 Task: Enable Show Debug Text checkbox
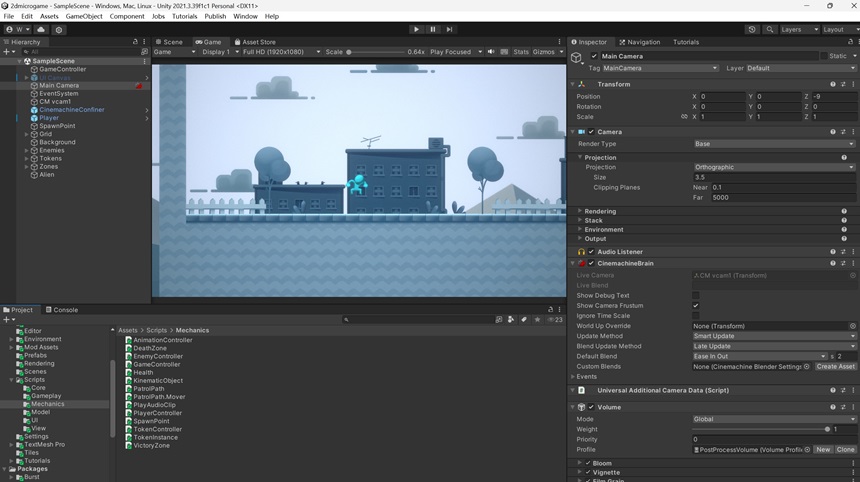(x=696, y=296)
